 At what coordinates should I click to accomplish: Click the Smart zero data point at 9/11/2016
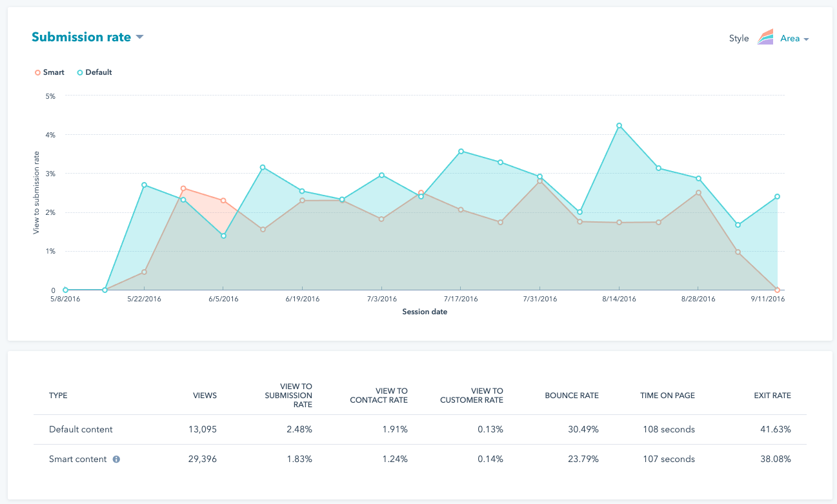(x=777, y=290)
